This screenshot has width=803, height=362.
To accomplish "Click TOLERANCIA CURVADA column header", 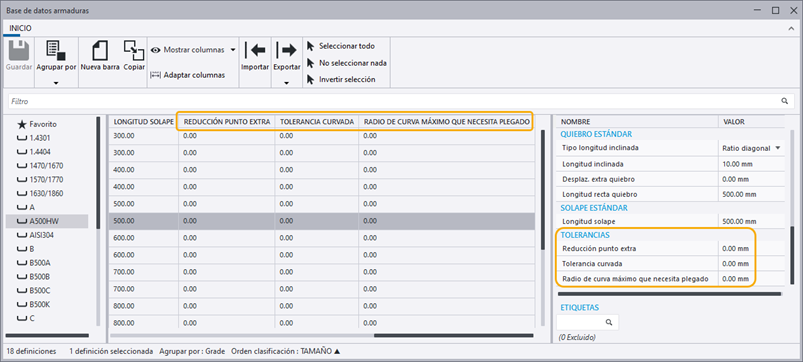I will coord(316,122).
